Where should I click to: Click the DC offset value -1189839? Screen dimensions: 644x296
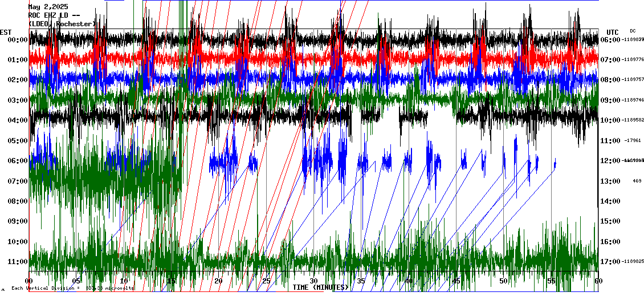click(633, 40)
